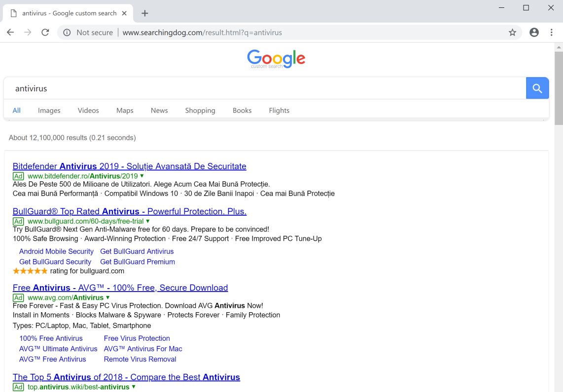Click the five-star rating for bullguard.com
This screenshot has width=563, height=392.
(30, 270)
